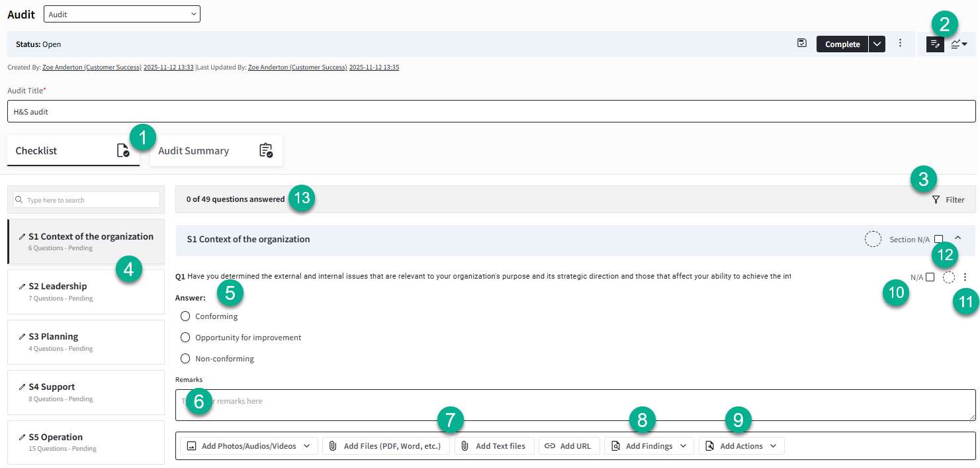Viewport: 980px width, 468px height.
Task: Expand the Add Photos/Audios/Videos dropdown arrow
Action: pyautogui.click(x=306, y=446)
